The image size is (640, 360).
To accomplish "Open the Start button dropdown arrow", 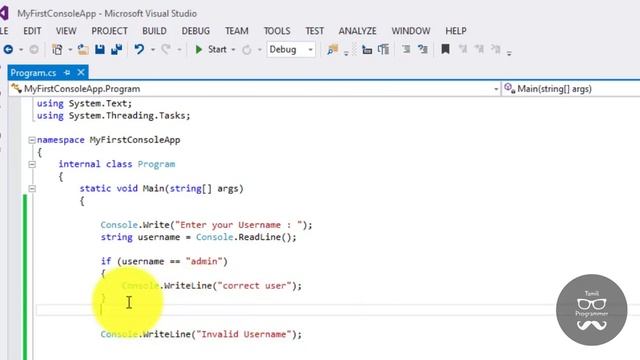I will pyautogui.click(x=233, y=50).
